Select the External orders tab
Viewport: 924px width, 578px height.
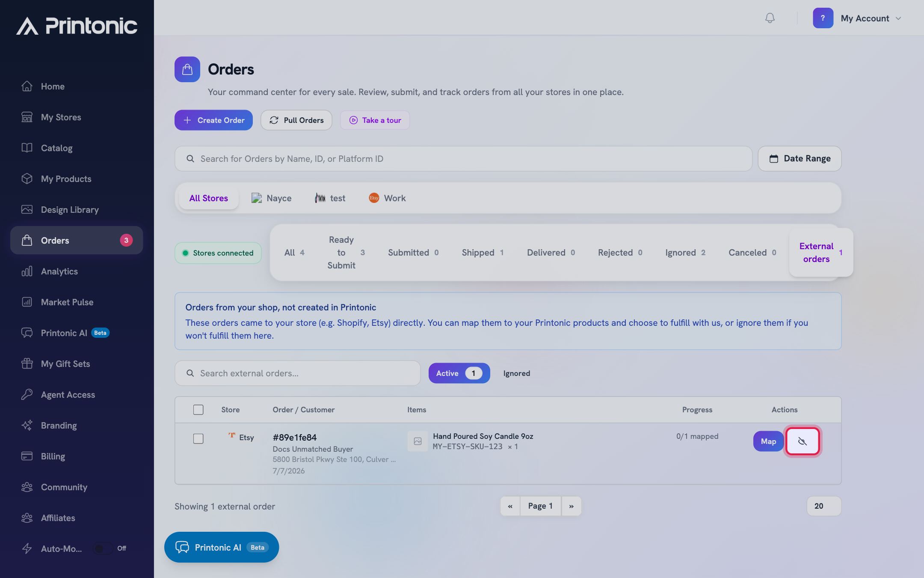(821, 253)
